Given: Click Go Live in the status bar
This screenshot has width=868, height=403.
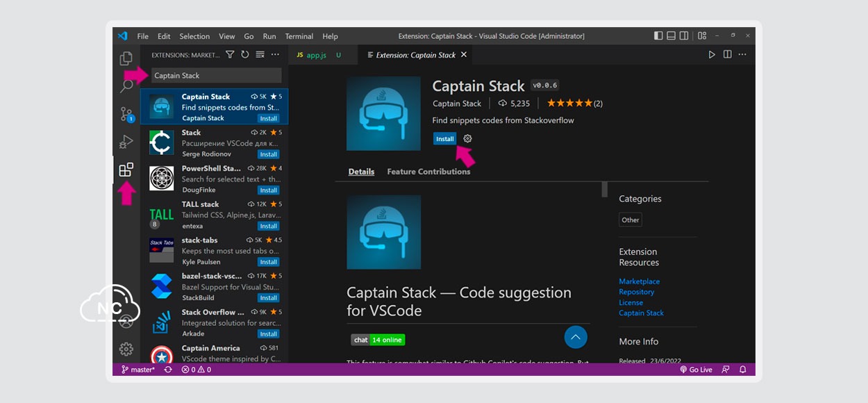Looking at the screenshot, I should (696, 370).
